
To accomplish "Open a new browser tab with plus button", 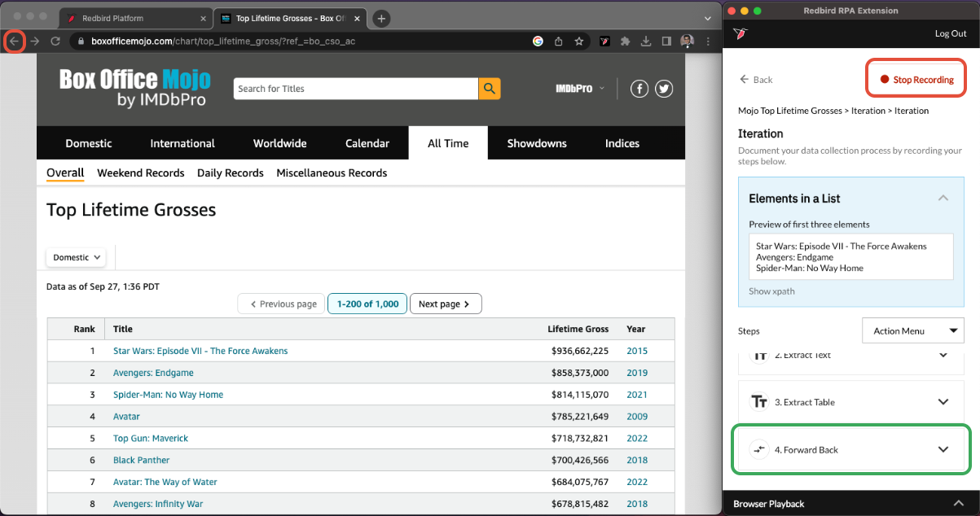I will click(381, 18).
